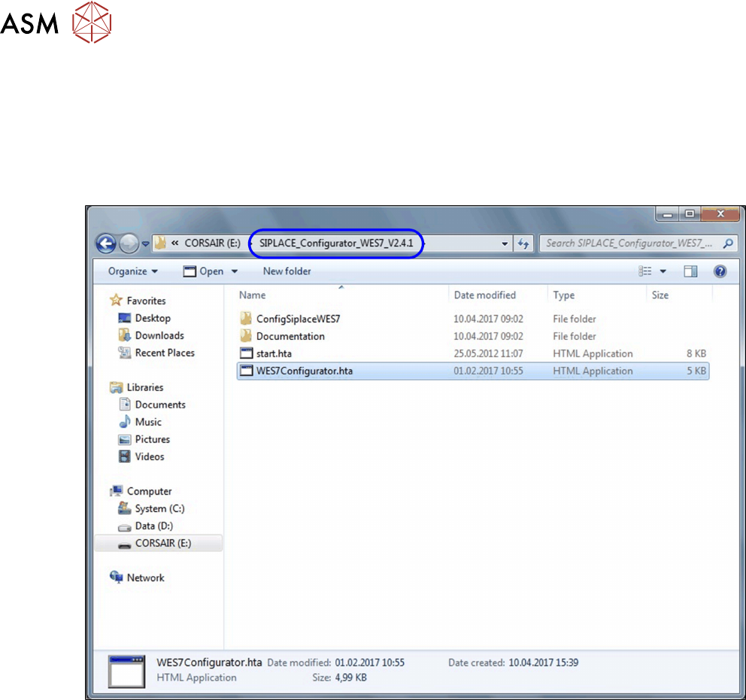Click the search magnifier icon
Screen dimensions: 746x700
click(x=727, y=244)
